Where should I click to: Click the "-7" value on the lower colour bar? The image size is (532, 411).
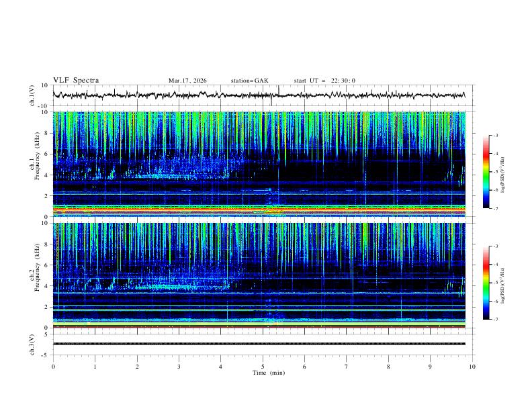pos(496,320)
